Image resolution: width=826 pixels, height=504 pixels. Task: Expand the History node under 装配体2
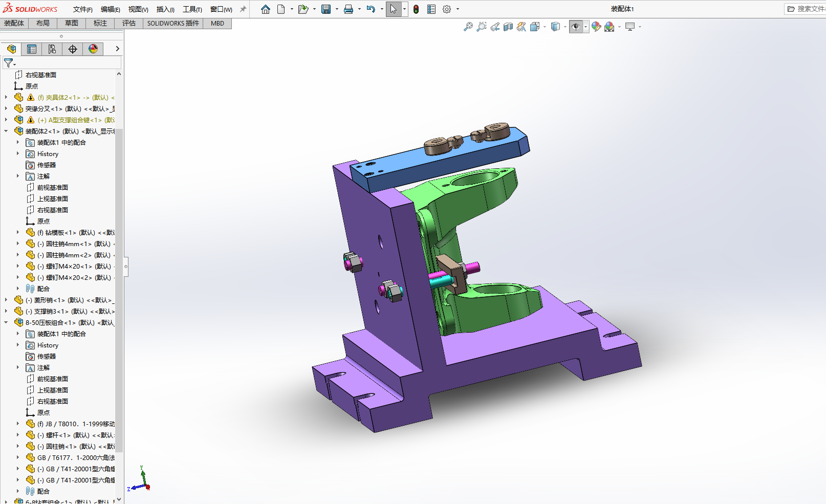pyautogui.click(x=18, y=154)
